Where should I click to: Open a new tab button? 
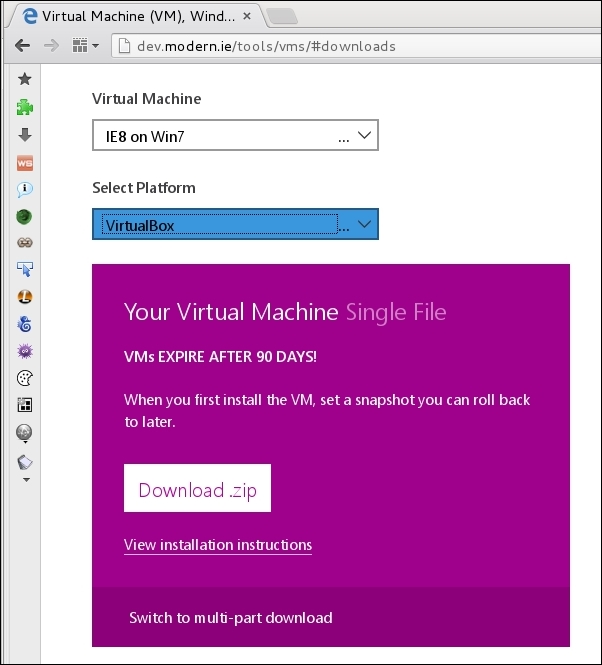pos(282,17)
